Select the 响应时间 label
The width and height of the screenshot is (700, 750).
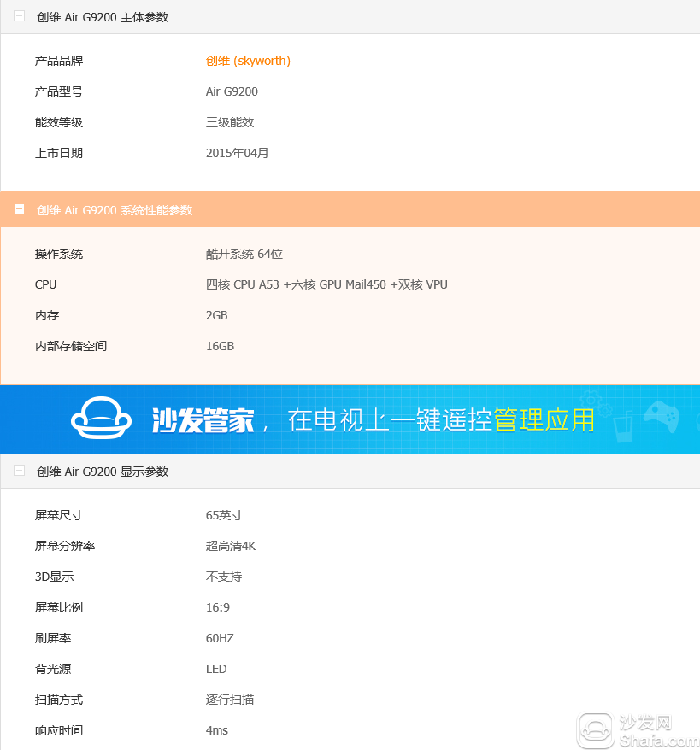[x=59, y=730]
